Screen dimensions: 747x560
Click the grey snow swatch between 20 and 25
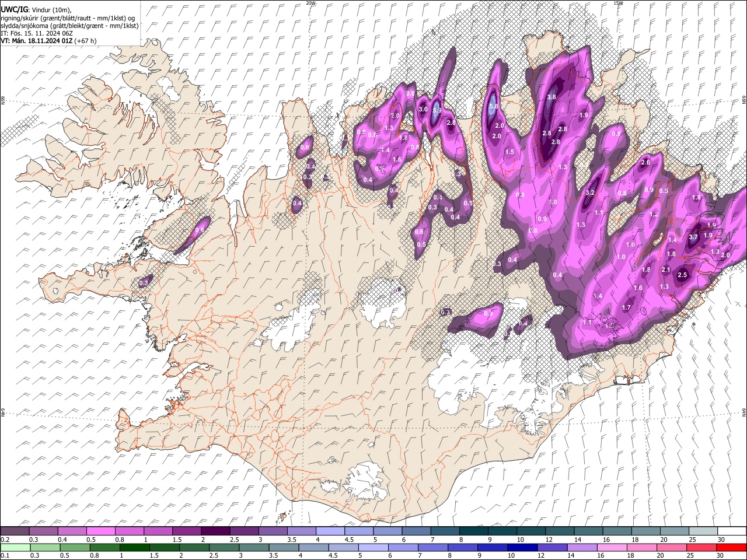click(x=674, y=531)
